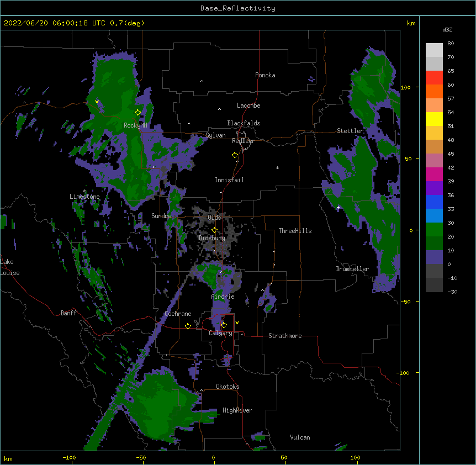The height and width of the screenshot is (465, 476).
Task: Click the white asterisk marker above Limestone label
Action: pyautogui.click(x=85, y=191)
